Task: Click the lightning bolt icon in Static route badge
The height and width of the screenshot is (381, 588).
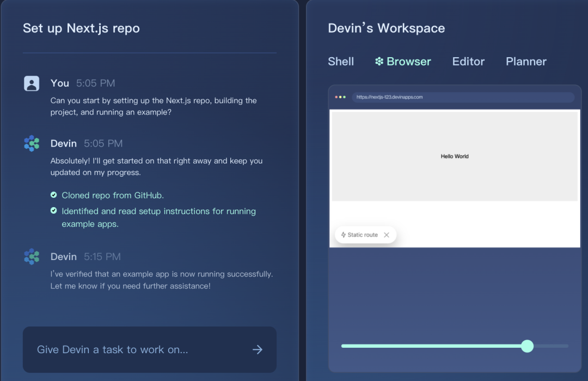Action: click(343, 235)
